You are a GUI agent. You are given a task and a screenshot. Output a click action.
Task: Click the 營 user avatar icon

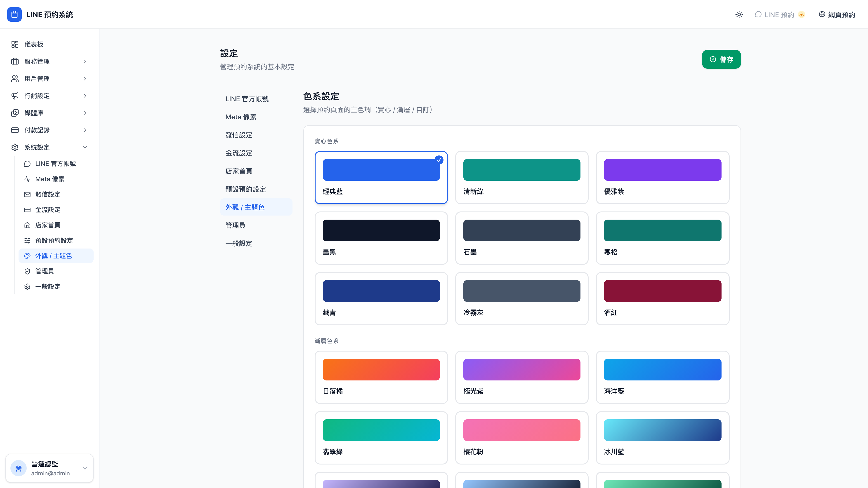pyautogui.click(x=19, y=468)
